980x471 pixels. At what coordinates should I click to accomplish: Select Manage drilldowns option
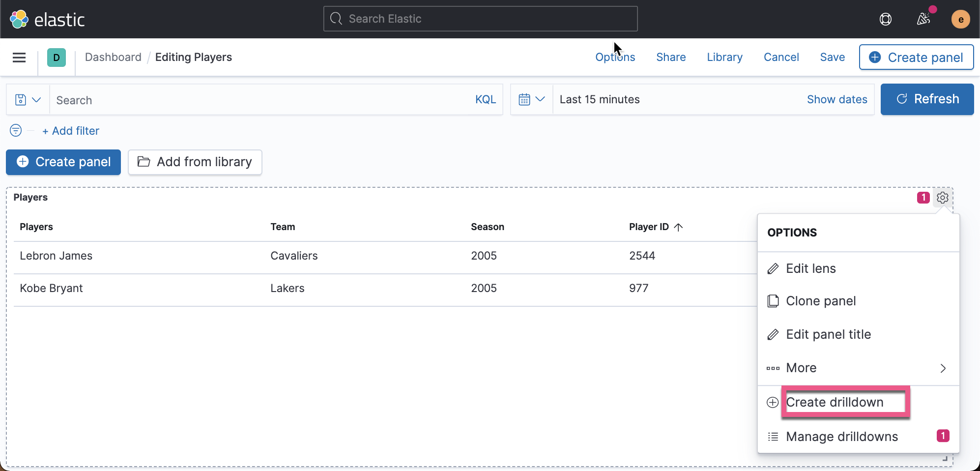click(858, 437)
